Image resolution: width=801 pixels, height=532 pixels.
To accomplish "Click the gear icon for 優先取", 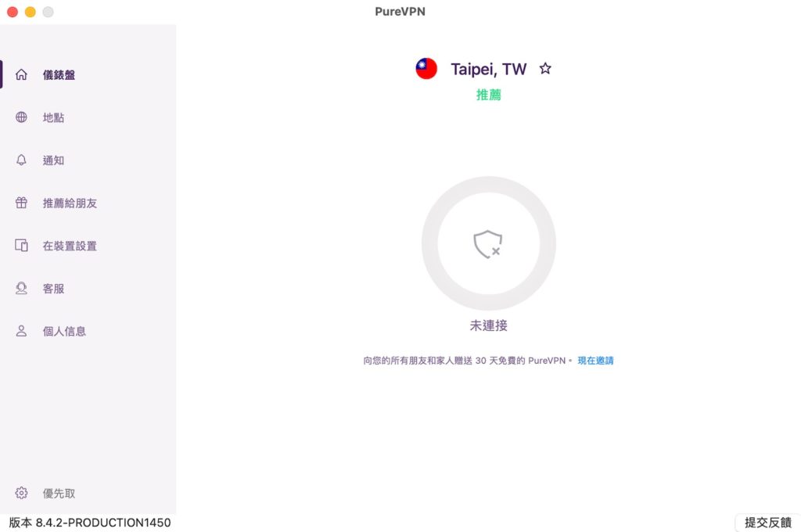I will [21, 493].
